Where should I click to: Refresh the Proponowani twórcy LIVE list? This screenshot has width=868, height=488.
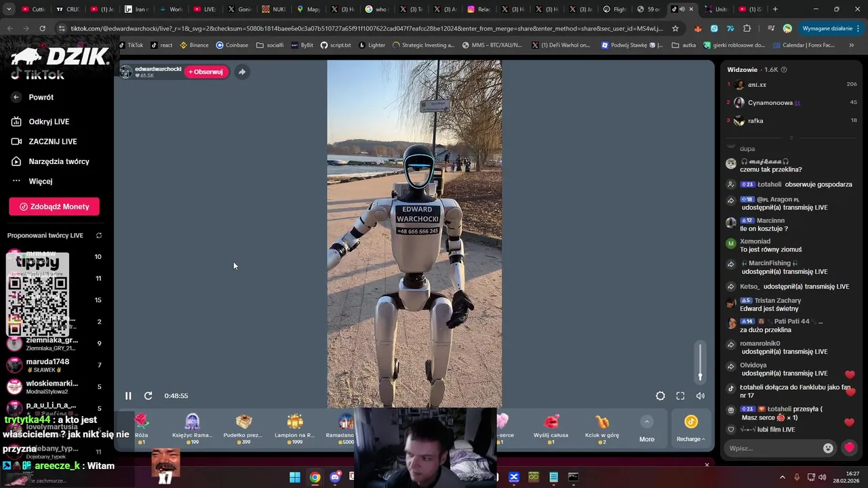pos(99,235)
